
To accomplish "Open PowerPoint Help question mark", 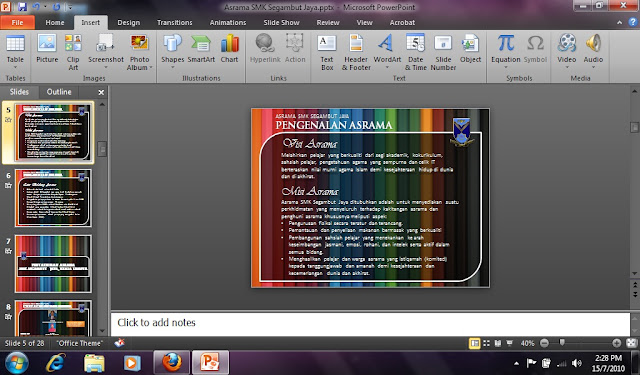I will pyautogui.click(x=633, y=22).
